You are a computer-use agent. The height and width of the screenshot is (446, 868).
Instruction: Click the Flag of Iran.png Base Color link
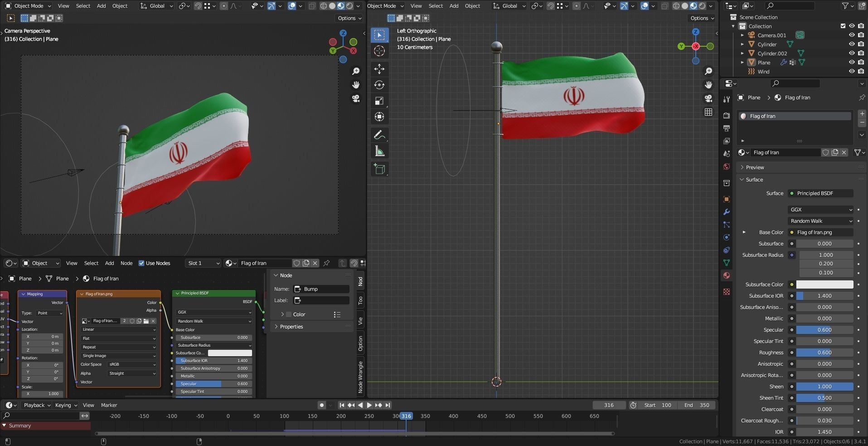click(821, 232)
